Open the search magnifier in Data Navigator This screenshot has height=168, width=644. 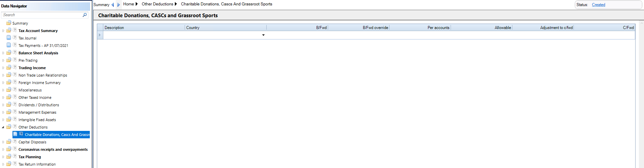85,15
